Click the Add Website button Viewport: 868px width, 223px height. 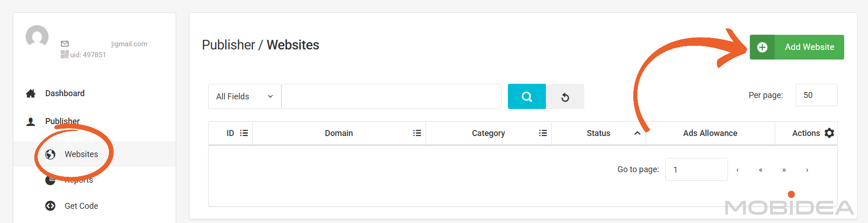(x=797, y=47)
